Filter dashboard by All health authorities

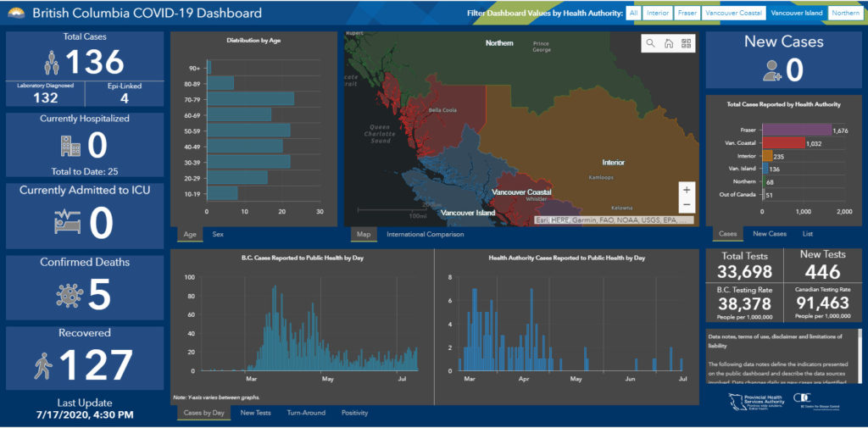pyautogui.click(x=633, y=14)
